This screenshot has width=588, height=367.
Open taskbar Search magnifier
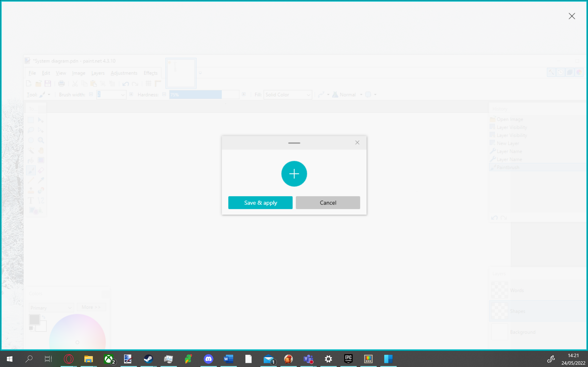(29, 359)
